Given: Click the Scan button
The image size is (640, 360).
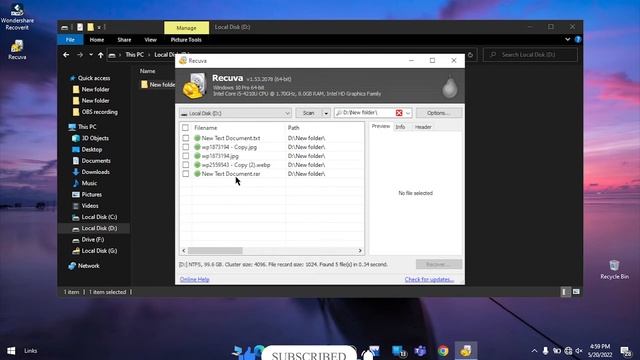Looking at the screenshot, I should pyautogui.click(x=309, y=113).
